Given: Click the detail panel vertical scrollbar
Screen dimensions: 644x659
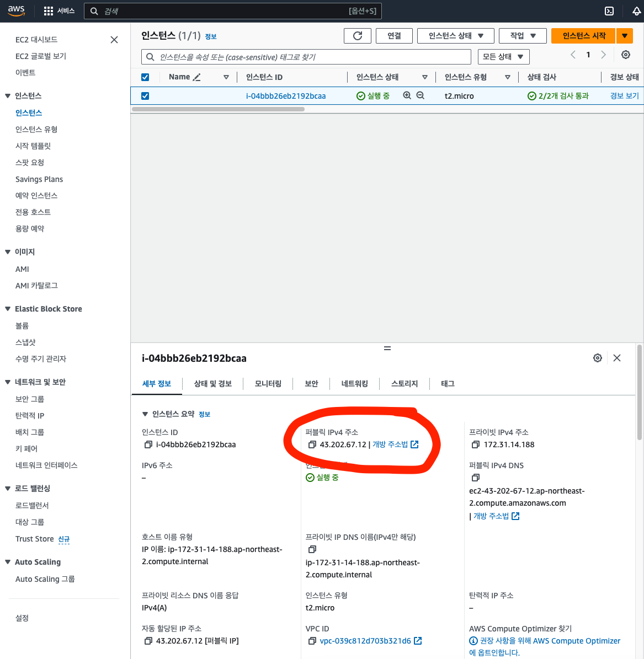Looking at the screenshot, I should click(x=640, y=393).
